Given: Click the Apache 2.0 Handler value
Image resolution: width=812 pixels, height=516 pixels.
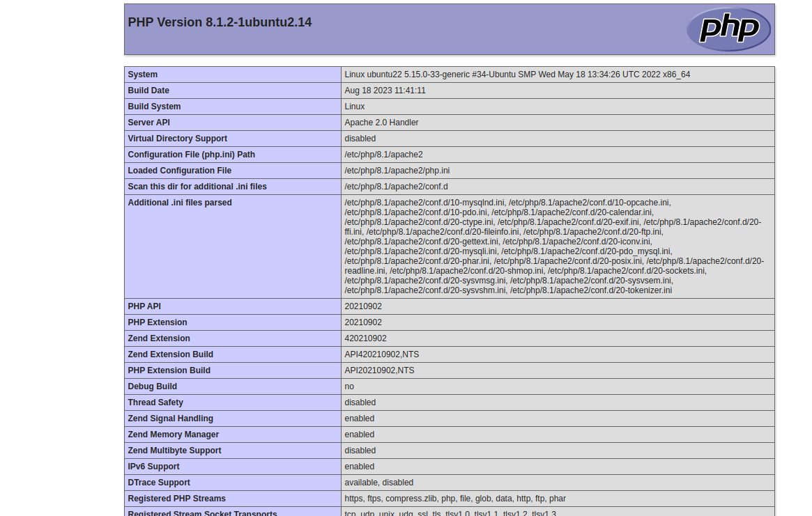Looking at the screenshot, I should 381,123.
